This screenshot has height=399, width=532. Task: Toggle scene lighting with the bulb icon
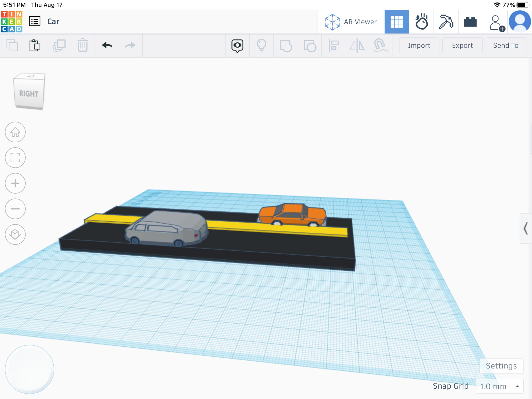(262, 45)
